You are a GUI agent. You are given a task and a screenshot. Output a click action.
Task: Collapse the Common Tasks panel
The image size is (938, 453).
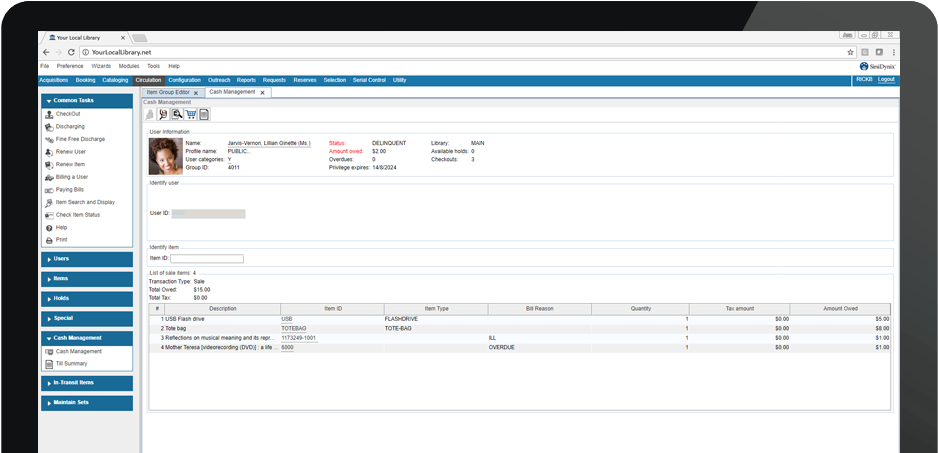[86, 100]
